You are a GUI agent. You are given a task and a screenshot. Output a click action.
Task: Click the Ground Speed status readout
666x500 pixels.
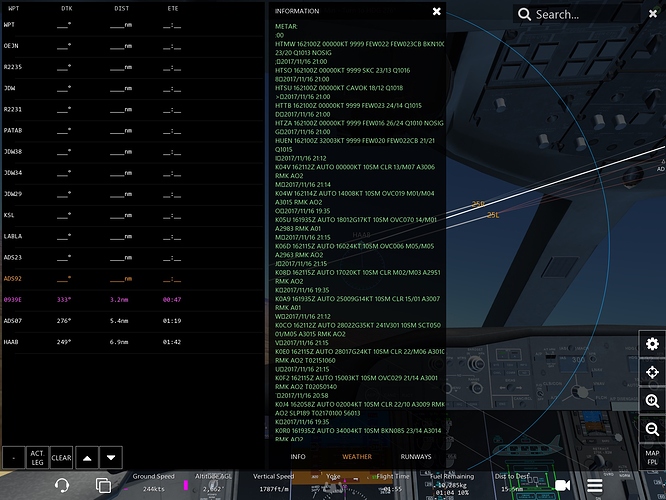(153, 483)
